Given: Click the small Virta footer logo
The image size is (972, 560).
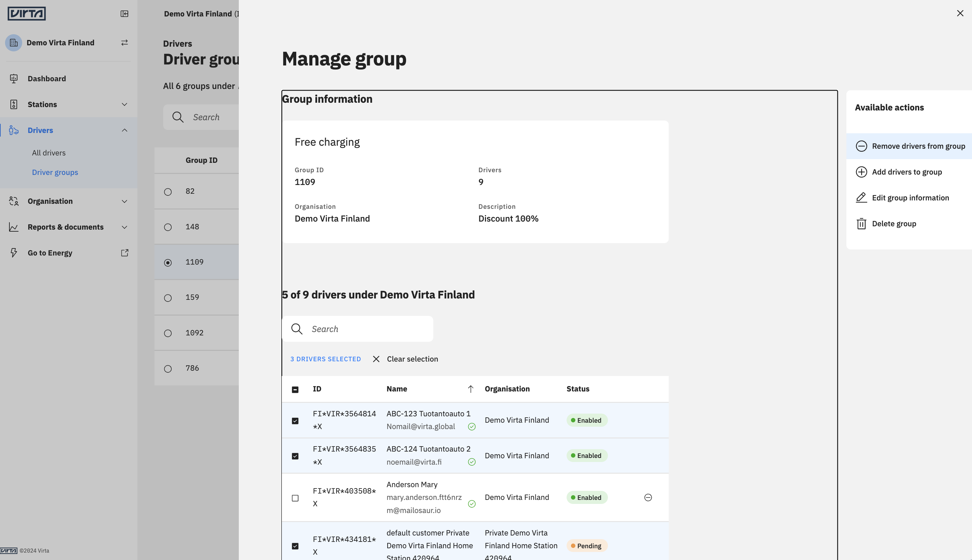Looking at the screenshot, I should click(8, 550).
